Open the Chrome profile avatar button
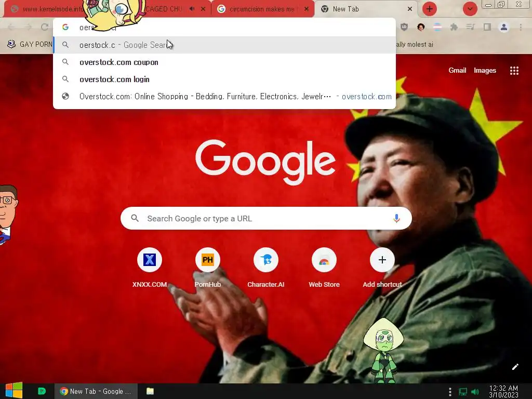This screenshot has width=532, height=399. [x=504, y=27]
